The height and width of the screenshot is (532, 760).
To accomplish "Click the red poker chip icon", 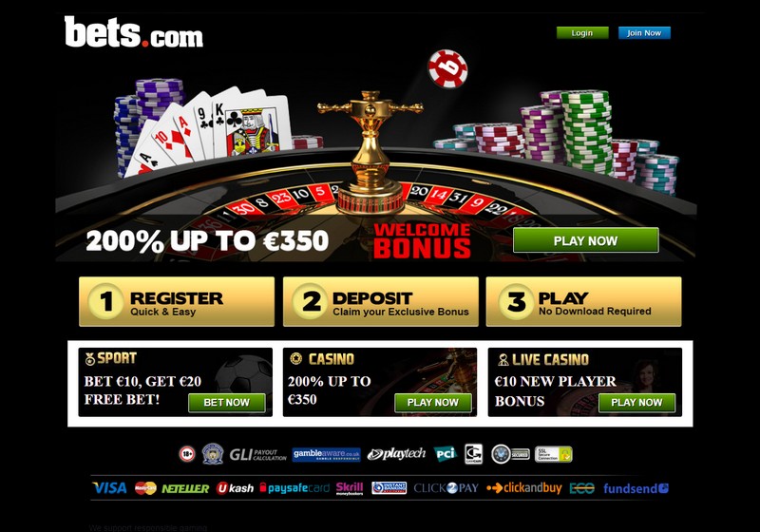I will pos(447,68).
